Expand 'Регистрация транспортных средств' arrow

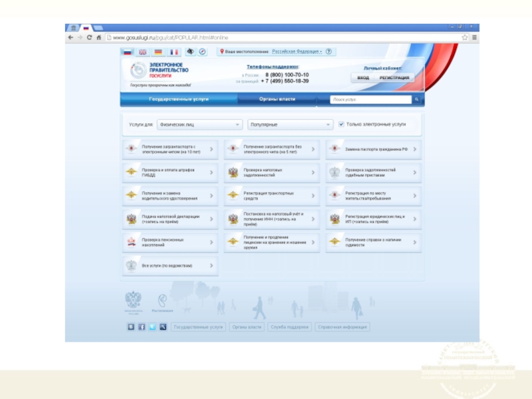[313, 196]
